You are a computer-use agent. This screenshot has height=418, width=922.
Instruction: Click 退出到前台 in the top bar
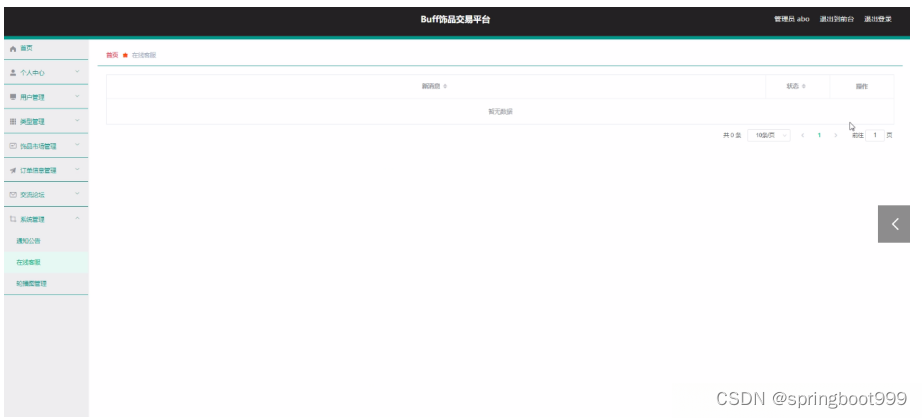[837, 19]
